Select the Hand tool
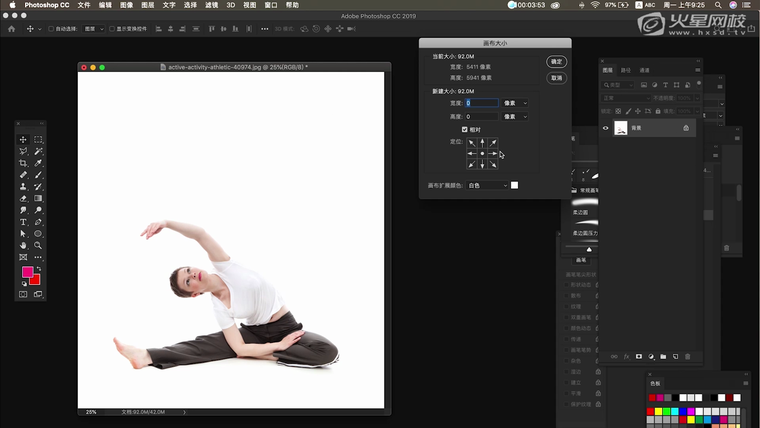The image size is (760, 428). coord(23,245)
